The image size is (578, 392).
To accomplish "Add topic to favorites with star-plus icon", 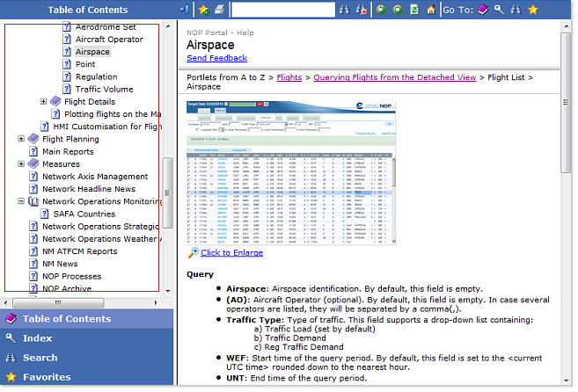I will 203,10.
